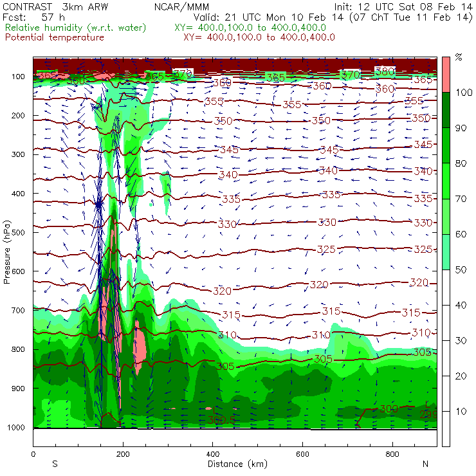This screenshot has height=476, width=476.
Task: Click the green "Relative humidity (w.r.t. water)" label
Action: coord(75,28)
